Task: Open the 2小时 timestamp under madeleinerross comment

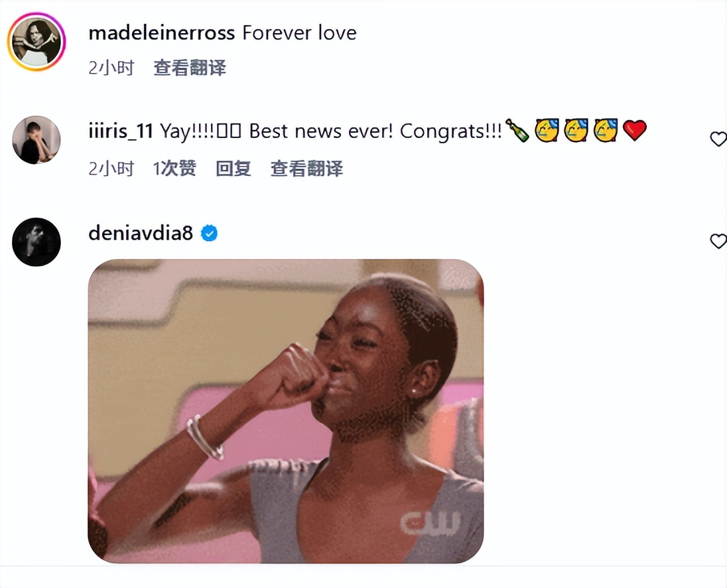Action: (111, 68)
